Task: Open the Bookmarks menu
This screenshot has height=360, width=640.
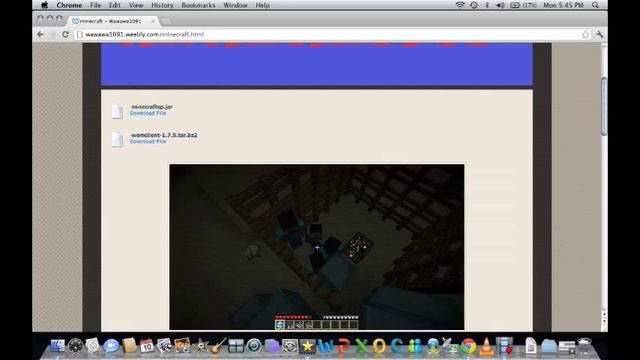Action: (x=198, y=5)
